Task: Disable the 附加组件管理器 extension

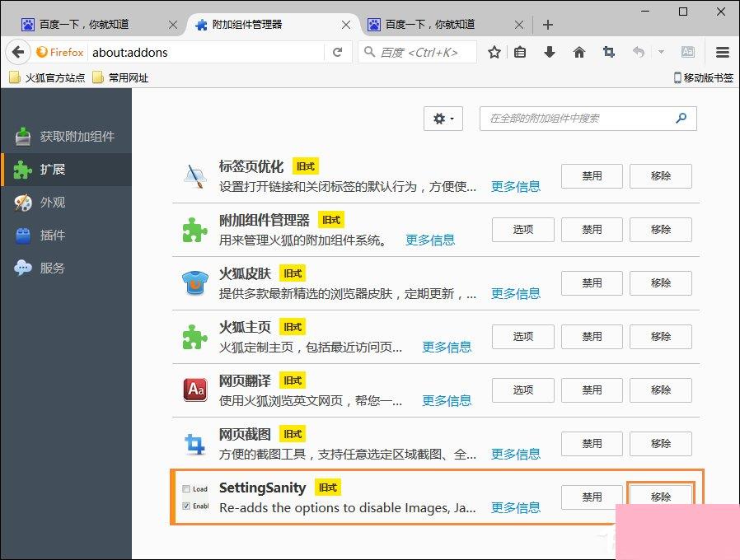Action: [592, 229]
